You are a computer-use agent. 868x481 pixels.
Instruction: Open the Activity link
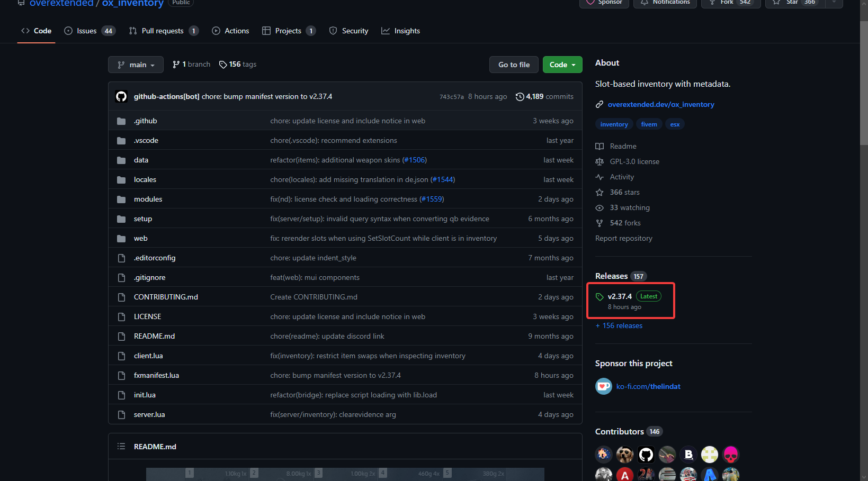pyautogui.click(x=615, y=177)
